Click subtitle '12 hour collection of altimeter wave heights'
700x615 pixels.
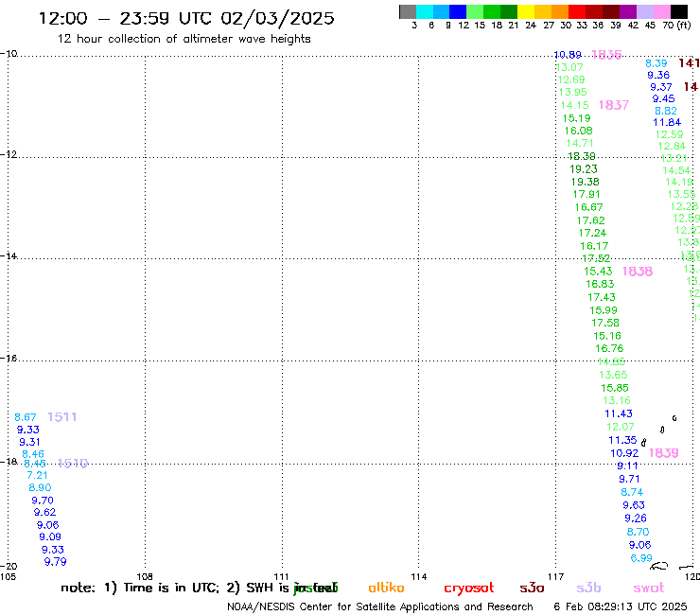click(x=184, y=39)
